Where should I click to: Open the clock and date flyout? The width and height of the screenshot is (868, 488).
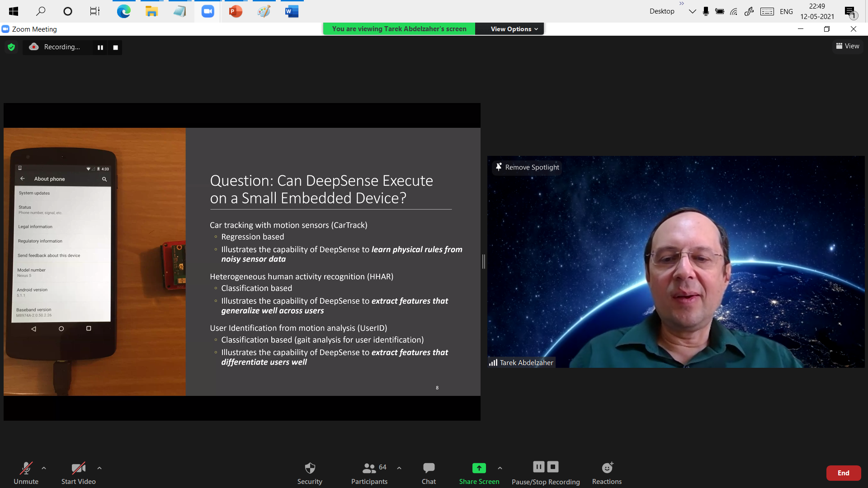click(x=817, y=11)
